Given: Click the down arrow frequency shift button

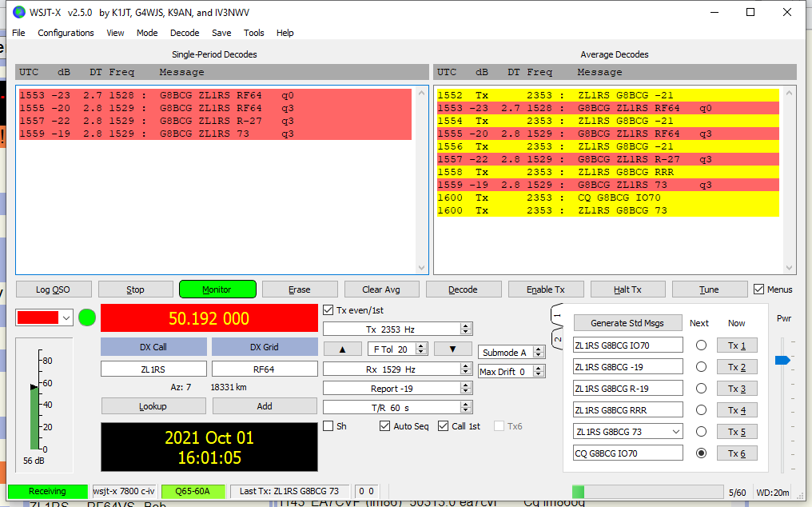Looking at the screenshot, I should point(452,349).
